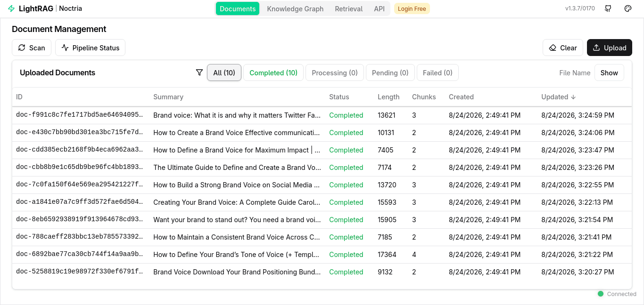Screen dimensions: 644x305
Task: Filter by Failed (0) documents
Action: point(438,72)
